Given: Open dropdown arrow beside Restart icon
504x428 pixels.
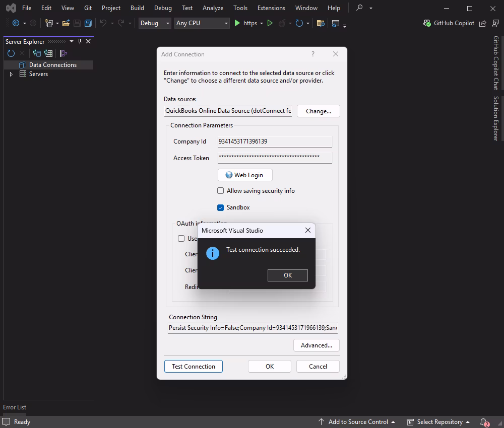Looking at the screenshot, I should [x=307, y=24].
